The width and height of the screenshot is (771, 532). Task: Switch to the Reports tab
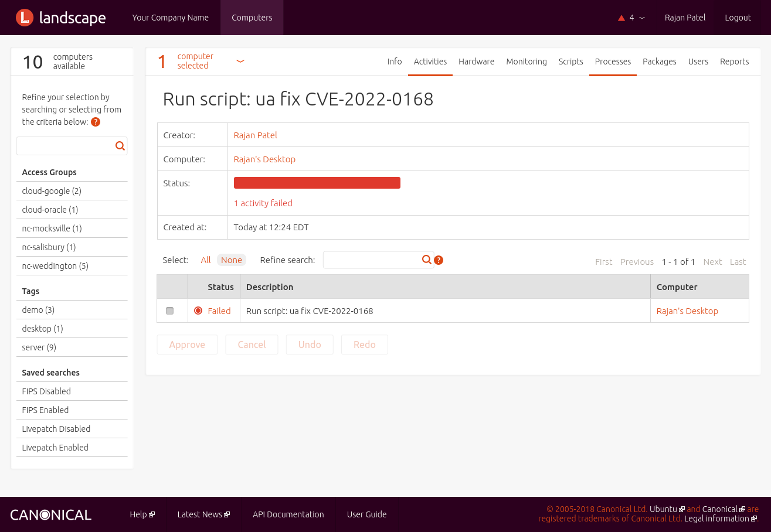click(735, 62)
